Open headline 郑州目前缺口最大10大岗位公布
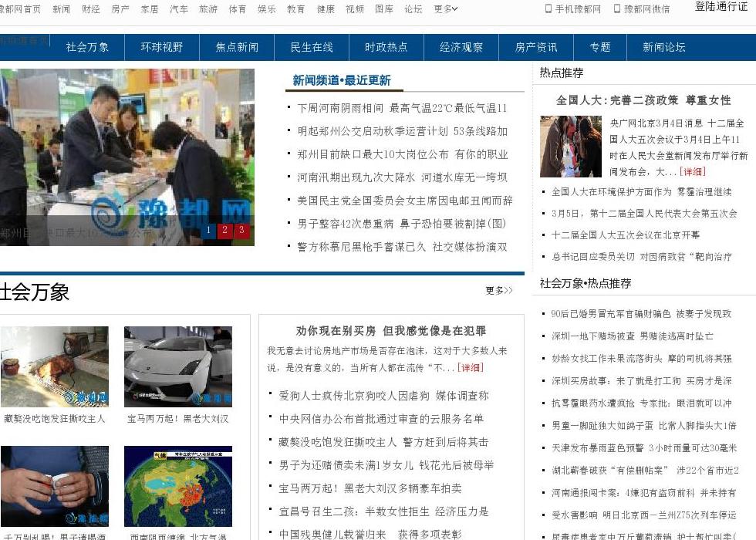 [x=402, y=154]
